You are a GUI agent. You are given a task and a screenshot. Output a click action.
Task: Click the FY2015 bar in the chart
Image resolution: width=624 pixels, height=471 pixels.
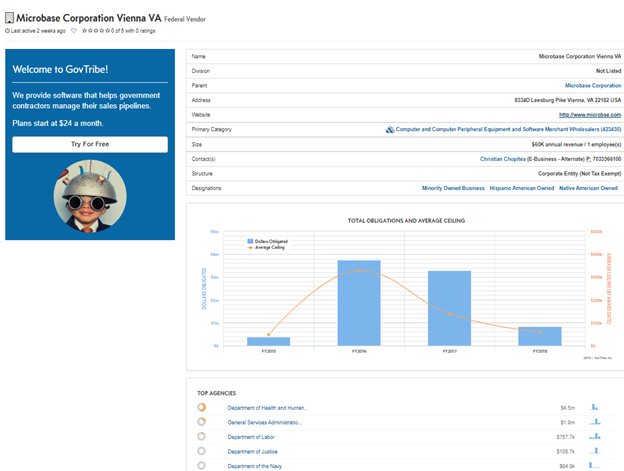[x=269, y=341]
